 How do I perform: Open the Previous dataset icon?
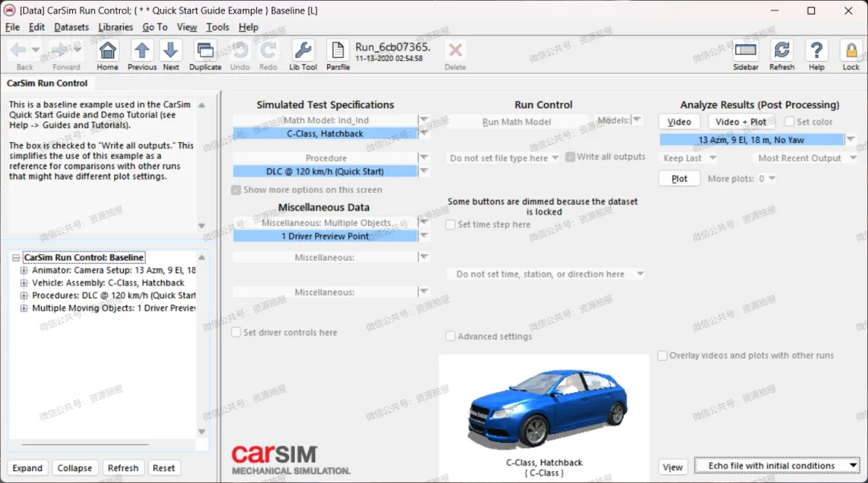click(141, 51)
